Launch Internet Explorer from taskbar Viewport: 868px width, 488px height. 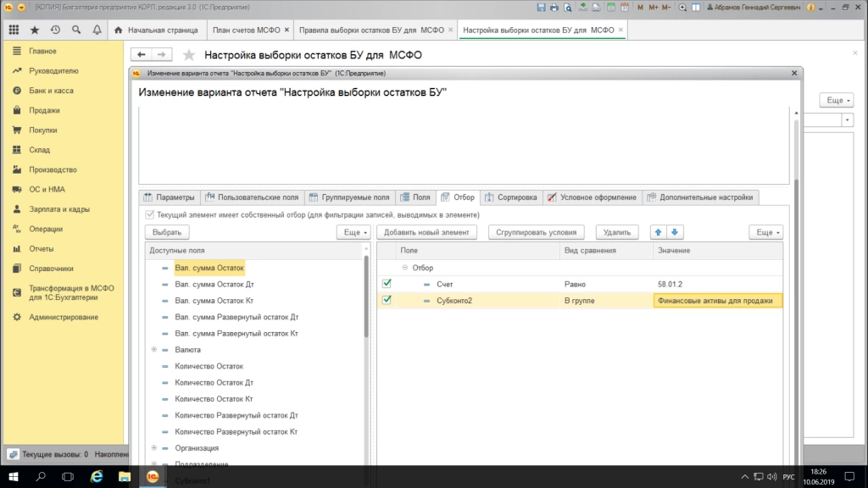[x=97, y=476]
